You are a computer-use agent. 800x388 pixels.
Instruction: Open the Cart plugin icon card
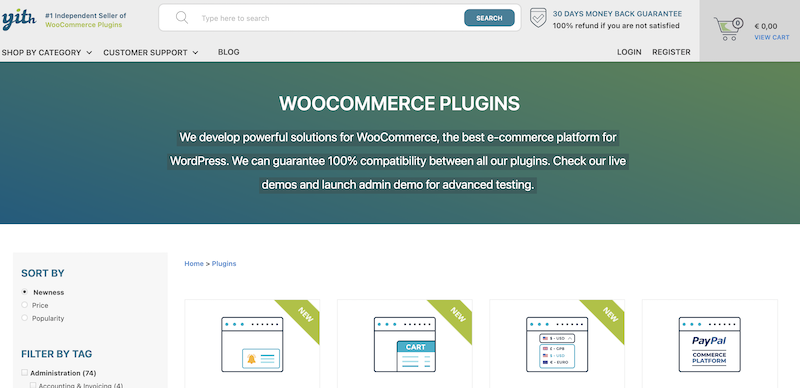(405, 345)
